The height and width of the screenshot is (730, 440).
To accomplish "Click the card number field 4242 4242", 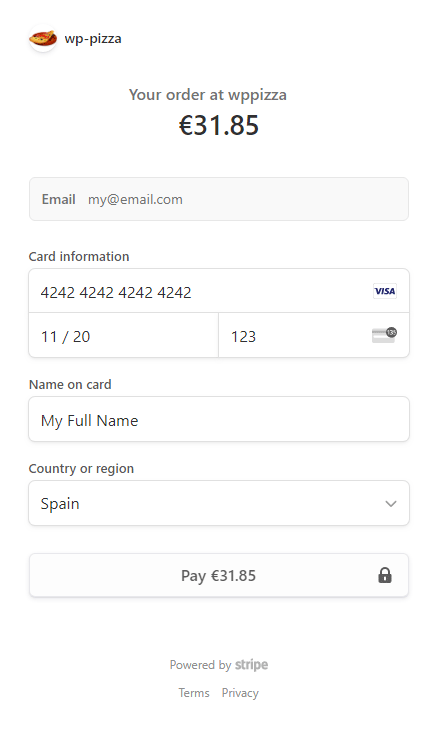I will point(219,291).
